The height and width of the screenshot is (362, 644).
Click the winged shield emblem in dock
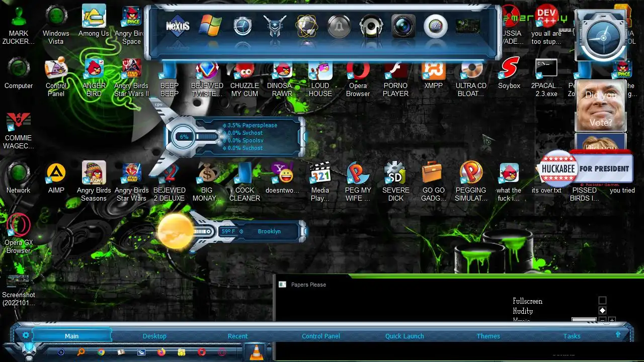pos(274,26)
